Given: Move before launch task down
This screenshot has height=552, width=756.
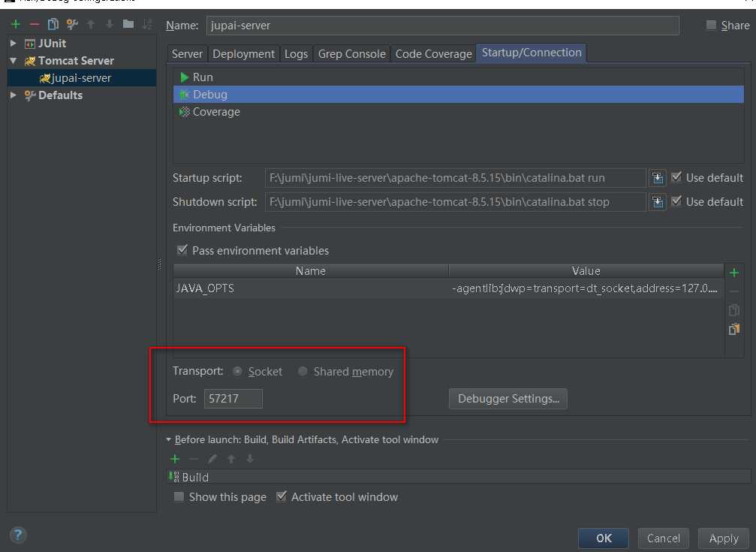Looking at the screenshot, I should pyautogui.click(x=250, y=459).
